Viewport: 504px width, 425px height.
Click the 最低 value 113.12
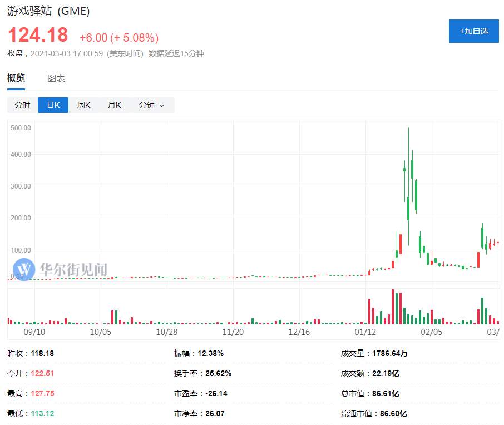(42, 413)
